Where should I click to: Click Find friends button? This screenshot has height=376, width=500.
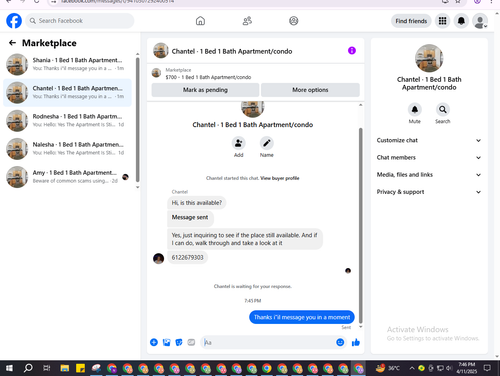pyautogui.click(x=411, y=21)
